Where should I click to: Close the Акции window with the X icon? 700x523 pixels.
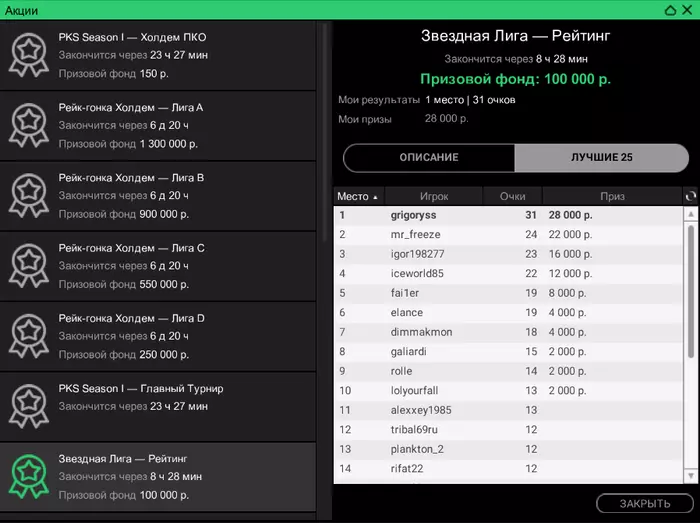688,10
